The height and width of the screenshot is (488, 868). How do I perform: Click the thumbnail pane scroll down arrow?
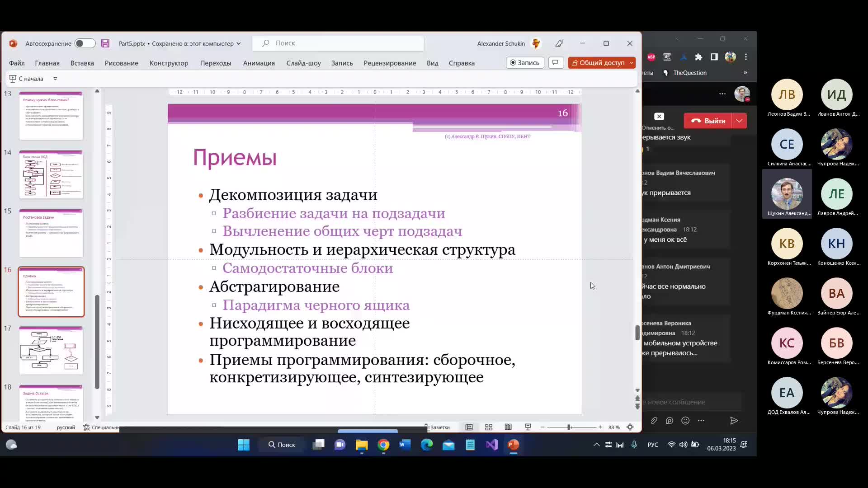point(97,418)
